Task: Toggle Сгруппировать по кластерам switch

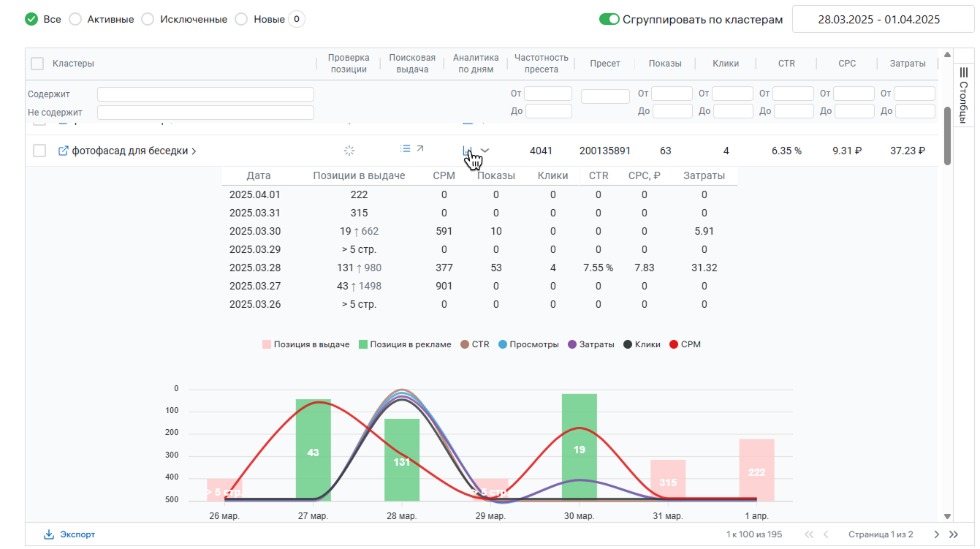Action: pos(609,20)
